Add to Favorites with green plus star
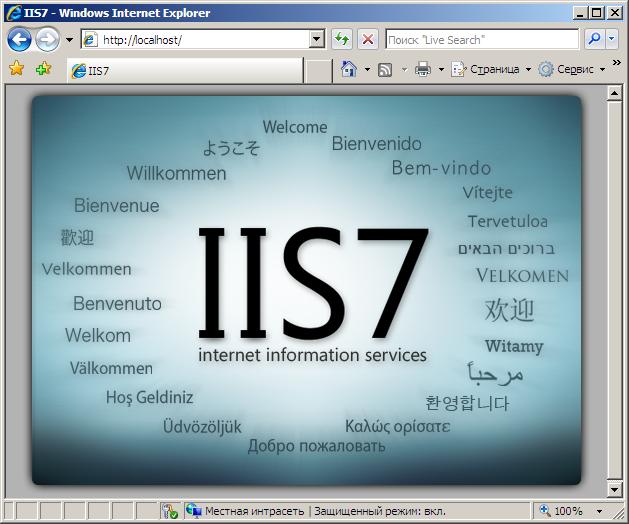The image size is (629, 524). click(43, 69)
